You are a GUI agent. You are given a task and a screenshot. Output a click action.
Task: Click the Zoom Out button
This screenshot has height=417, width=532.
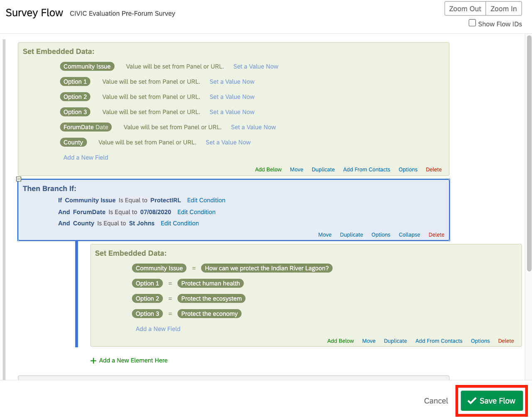(465, 9)
